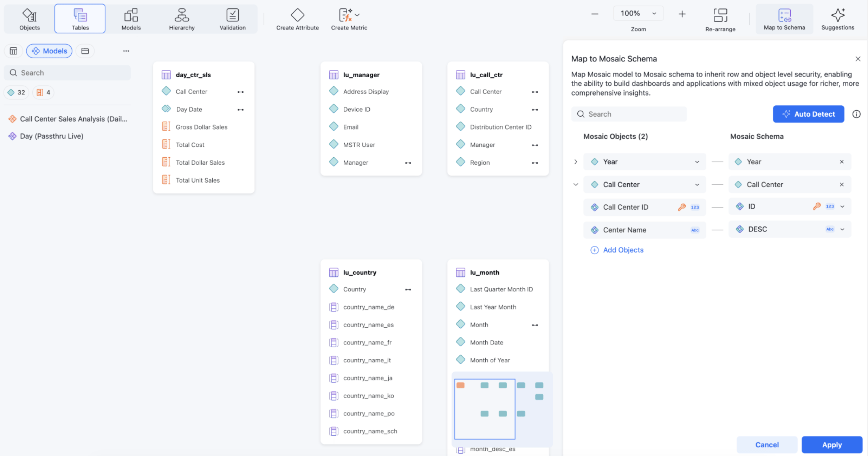The image size is (868, 456).
Task: Filter by the 4 metrics chip
Action: (43, 92)
